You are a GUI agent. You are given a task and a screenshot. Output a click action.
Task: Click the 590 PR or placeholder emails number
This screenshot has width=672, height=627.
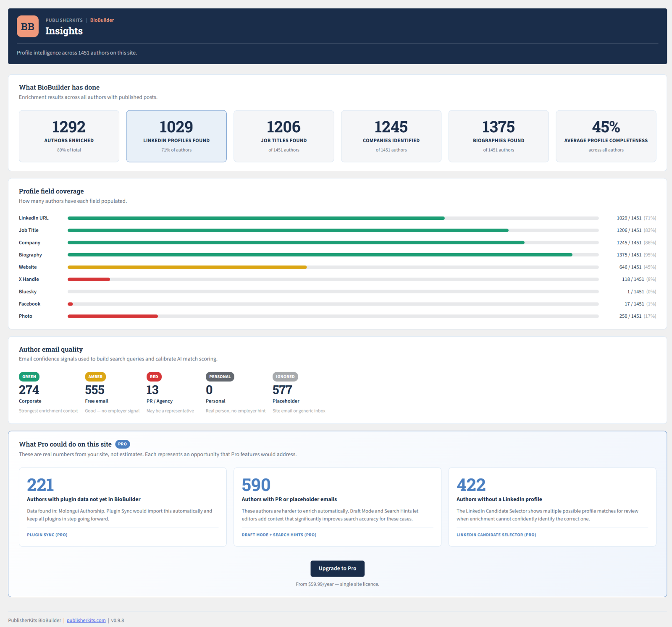(x=256, y=485)
